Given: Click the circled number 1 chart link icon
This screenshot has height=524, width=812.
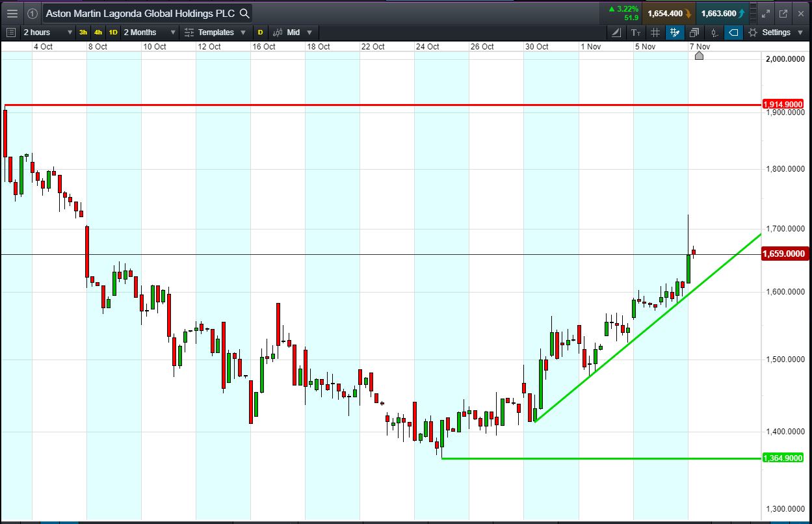Looking at the screenshot, I should point(32,13).
